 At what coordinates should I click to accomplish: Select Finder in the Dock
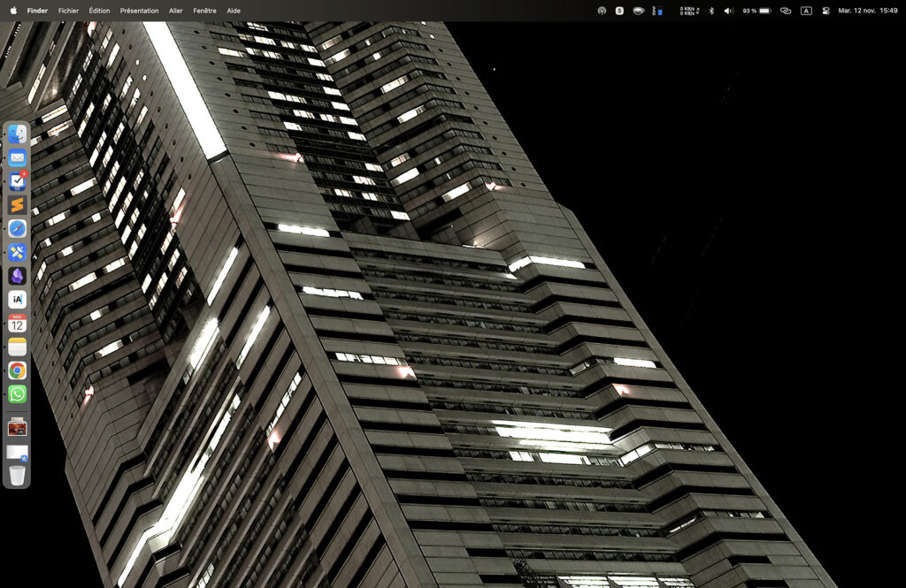[18, 134]
